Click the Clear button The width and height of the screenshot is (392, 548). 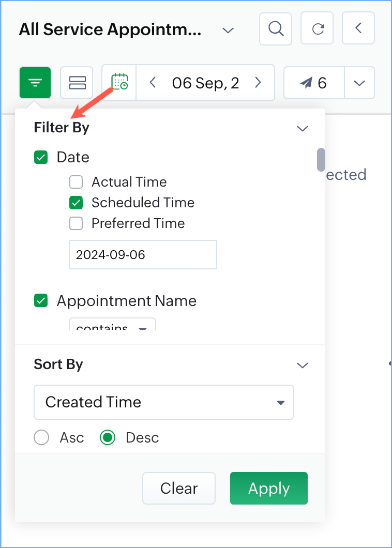(x=178, y=488)
